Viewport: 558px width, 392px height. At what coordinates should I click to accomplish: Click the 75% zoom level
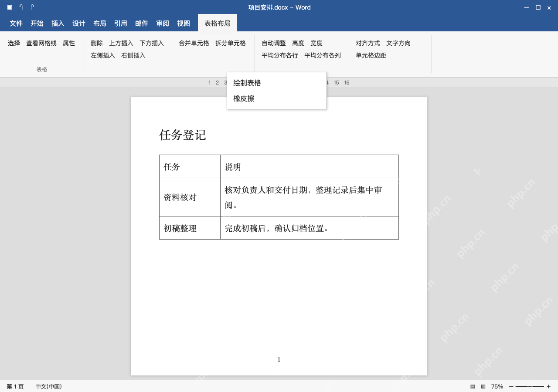tap(497, 386)
